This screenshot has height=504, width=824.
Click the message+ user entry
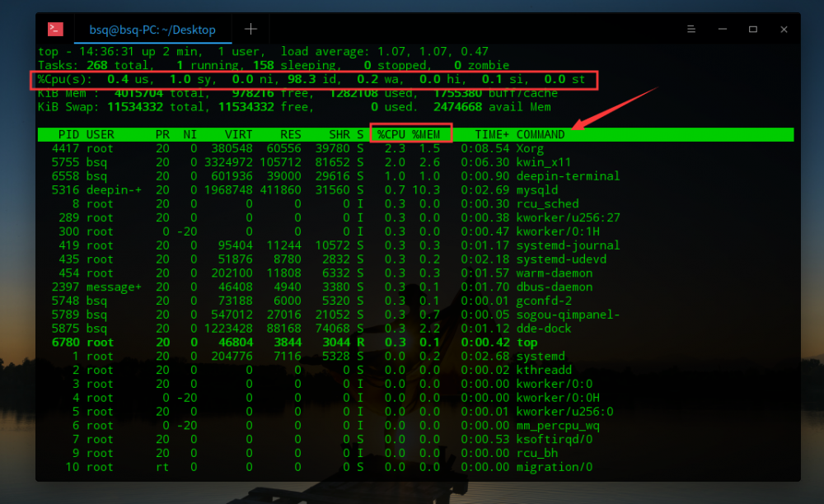[x=114, y=287]
